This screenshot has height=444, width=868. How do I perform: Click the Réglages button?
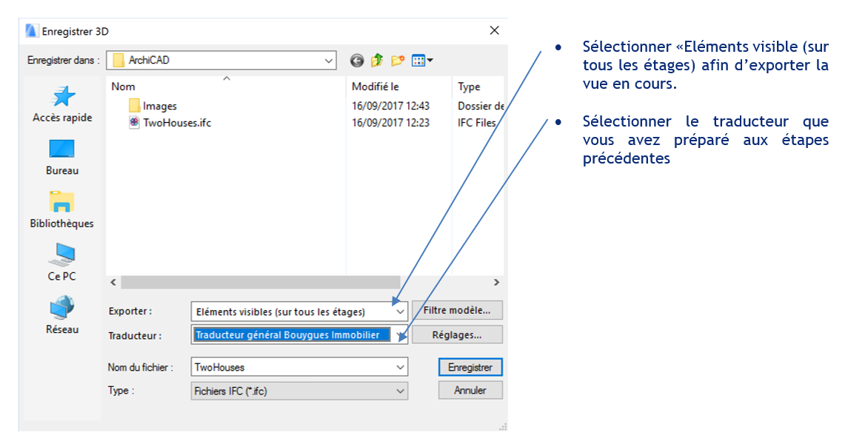pos(457,334)
